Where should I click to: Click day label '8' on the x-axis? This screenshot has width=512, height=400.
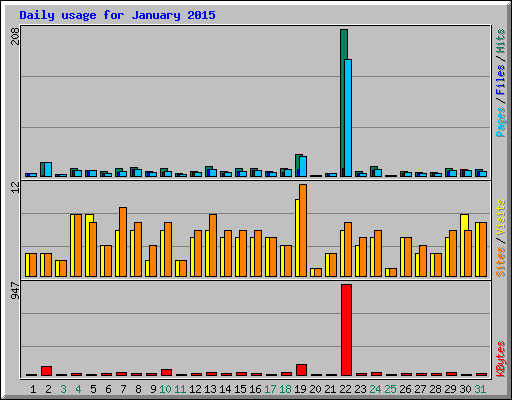(x=138, y=389)
